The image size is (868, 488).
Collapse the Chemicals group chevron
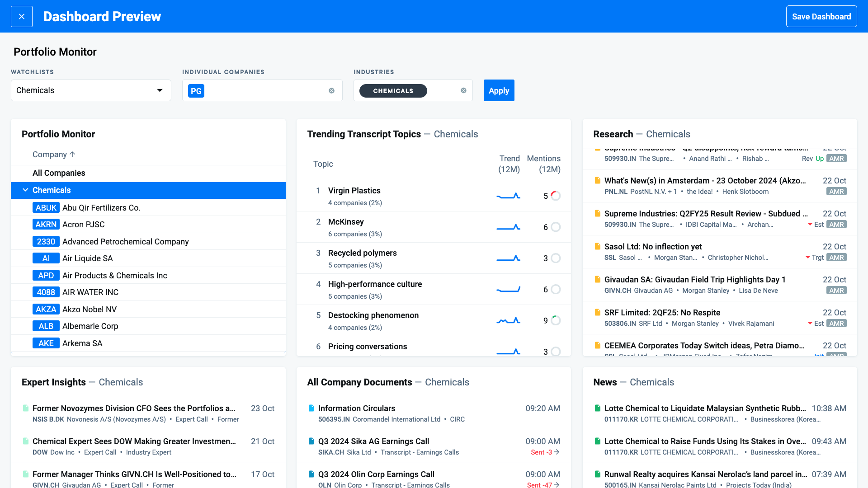click(x=25, y=190)
